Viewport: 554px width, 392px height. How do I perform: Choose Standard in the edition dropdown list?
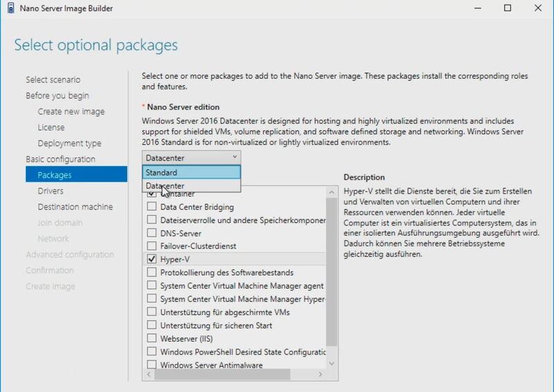[x=191, y=172]
